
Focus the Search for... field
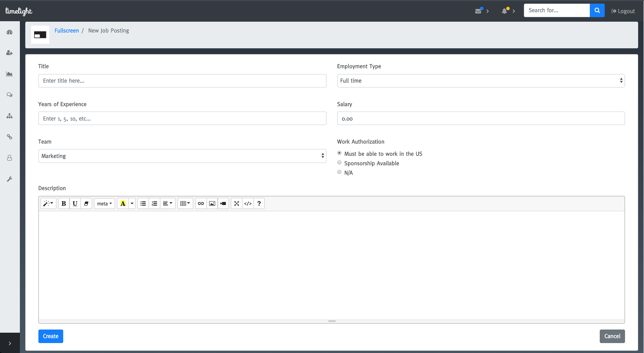557,10
